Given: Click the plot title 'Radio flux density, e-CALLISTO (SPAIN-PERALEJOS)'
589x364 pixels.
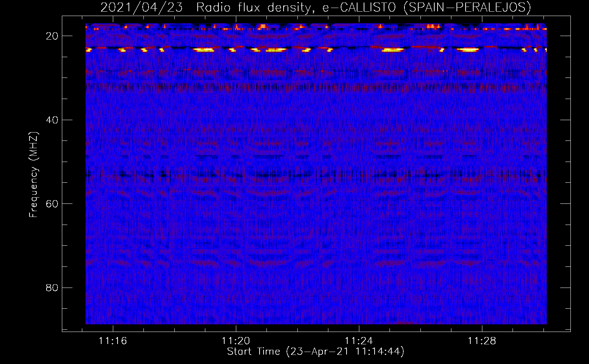Looking at the screenshot, I should (x=364, y=7).
